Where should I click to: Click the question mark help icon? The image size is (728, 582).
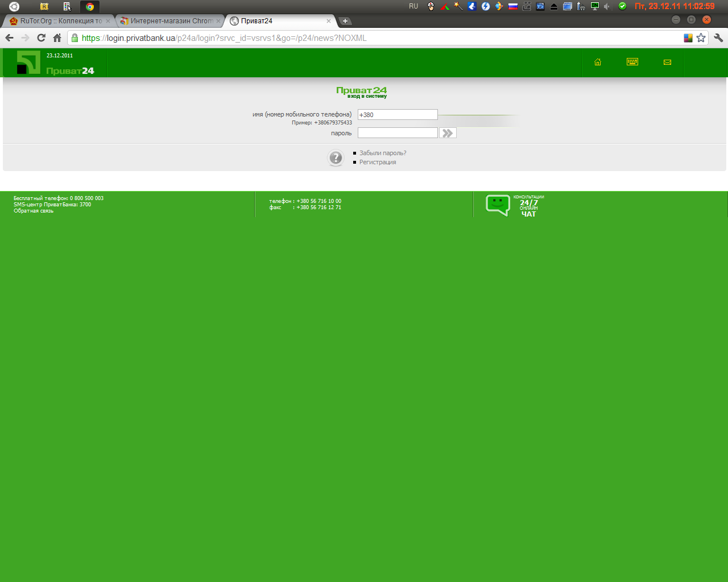[336, 157]
